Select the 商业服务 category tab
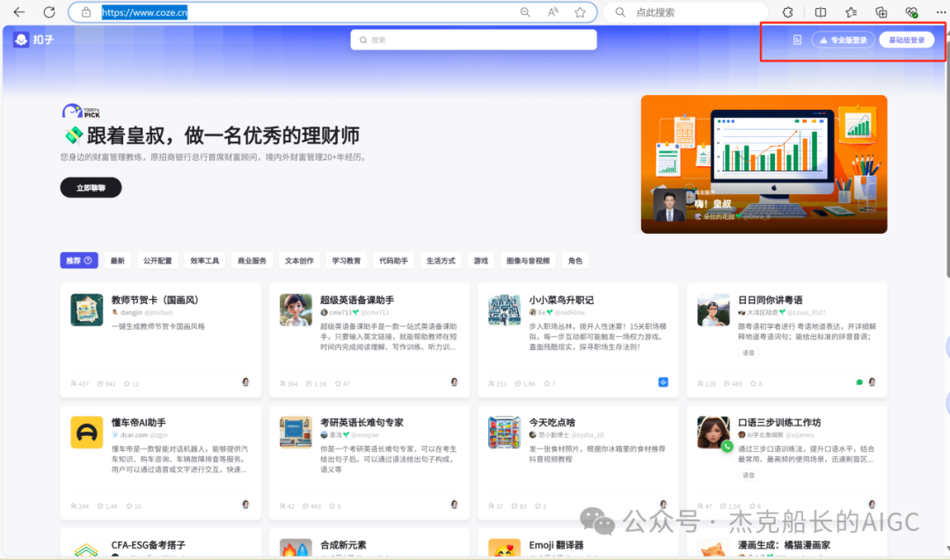The image size is (950, 560). click(x=252, y=260)
